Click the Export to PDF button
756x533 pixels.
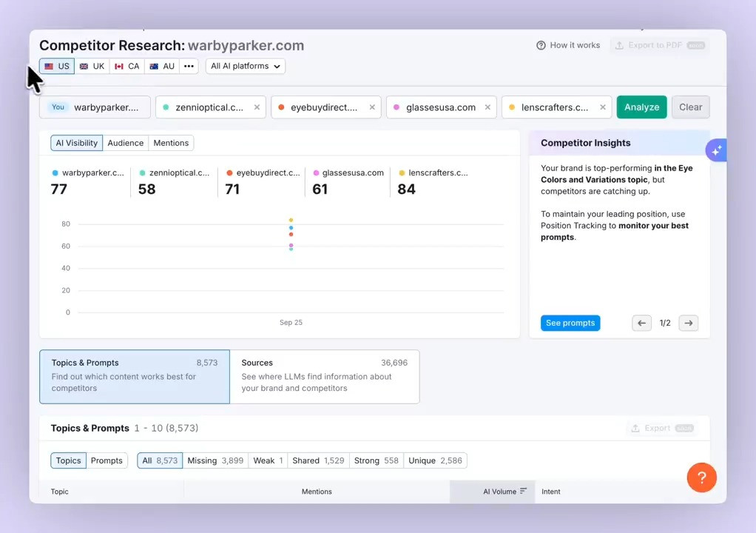pos(660,45)
